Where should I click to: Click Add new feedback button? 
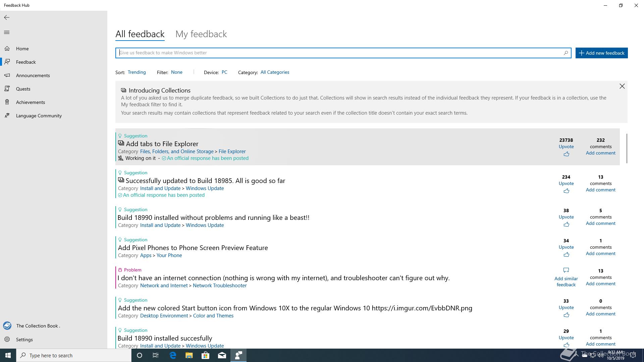click(602, 53)
